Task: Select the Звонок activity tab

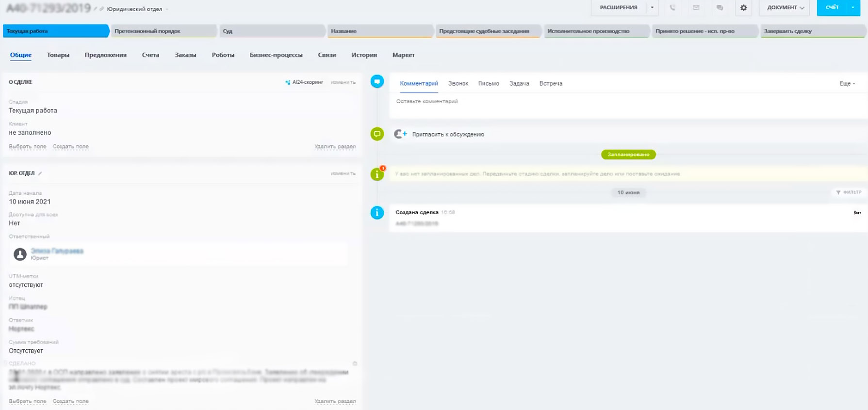Action: pos(458,83)
